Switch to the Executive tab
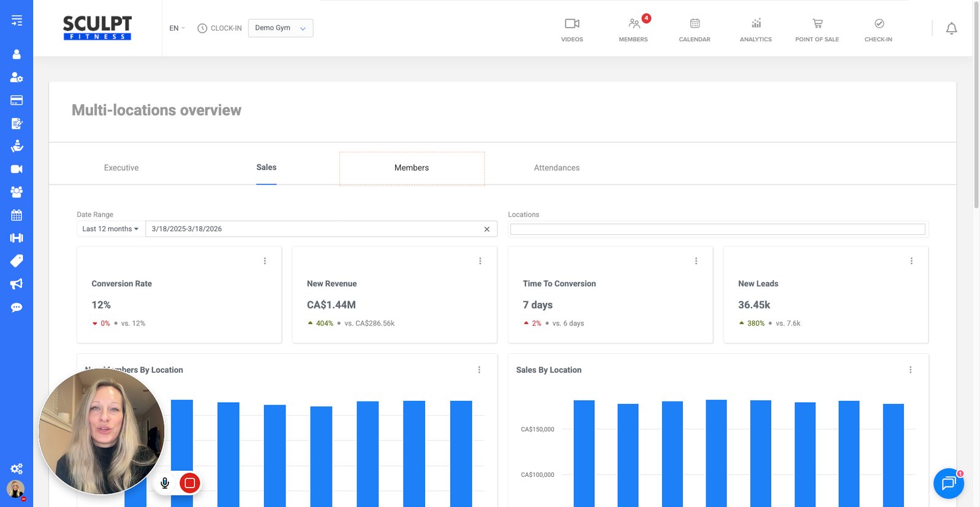The width and height of the screenshot is (980, 507). pos(121,167)
